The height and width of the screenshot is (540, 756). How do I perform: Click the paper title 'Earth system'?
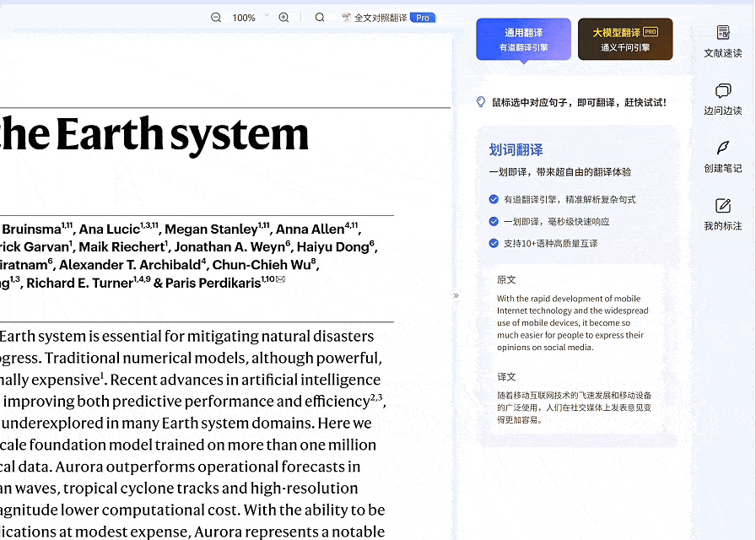[x=182, y=135]
